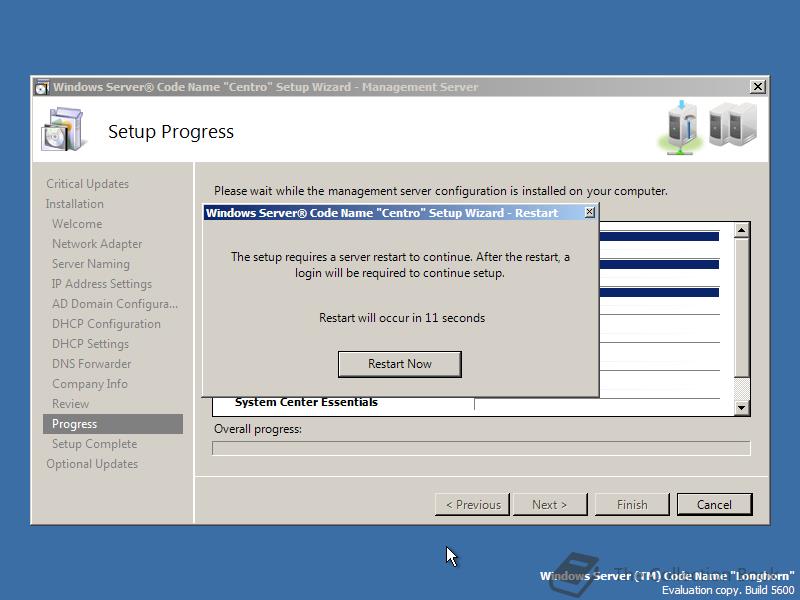
Task: Click the progress list scroll-up arrow
Action: (x=741, y=231)
